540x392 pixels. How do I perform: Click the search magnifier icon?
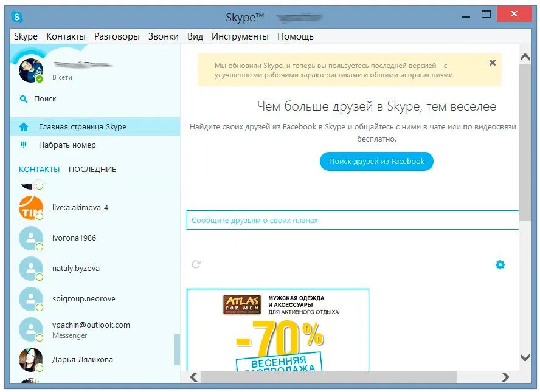click(24, 99)
